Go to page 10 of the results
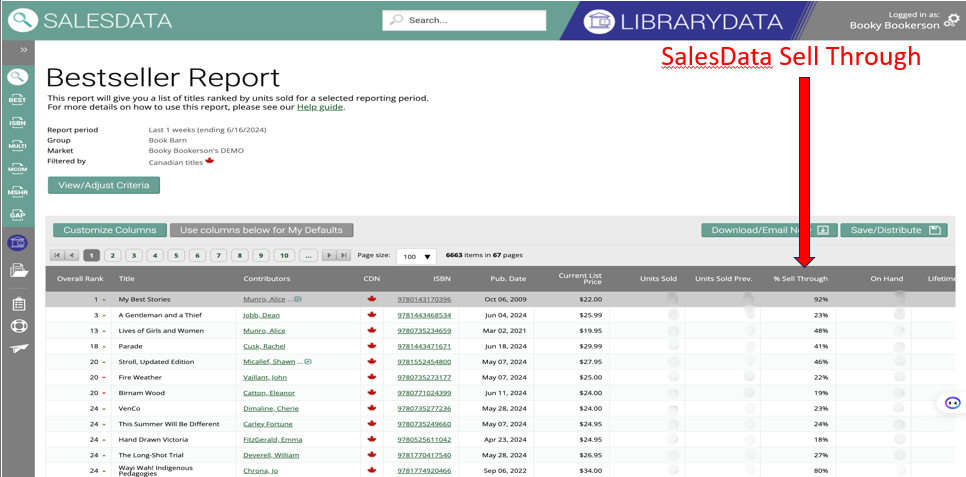Viewport: 966px width, 477px height. 284,255
